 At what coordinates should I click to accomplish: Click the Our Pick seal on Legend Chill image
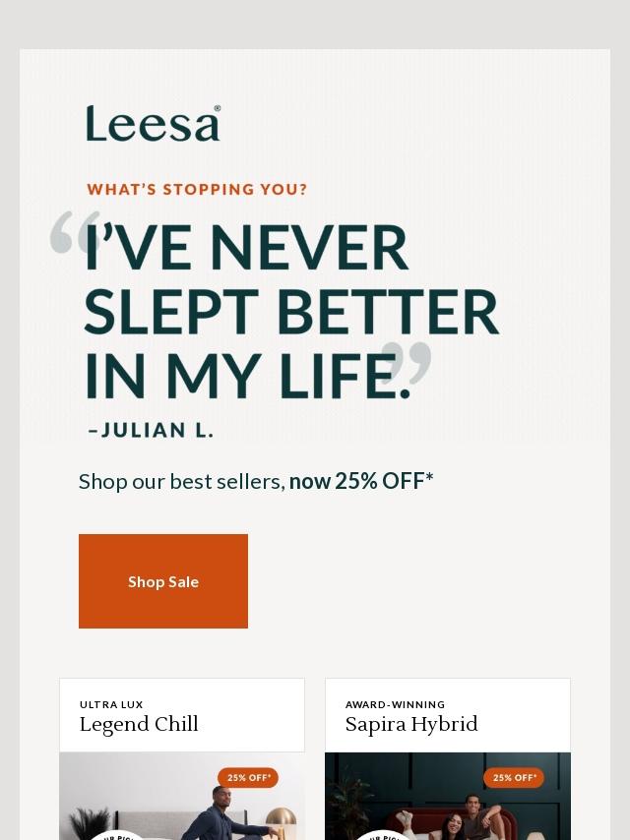click(115, 836)
